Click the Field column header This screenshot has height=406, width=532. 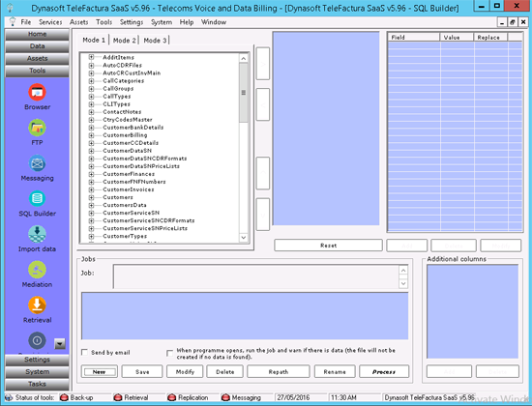pos(414,37)
